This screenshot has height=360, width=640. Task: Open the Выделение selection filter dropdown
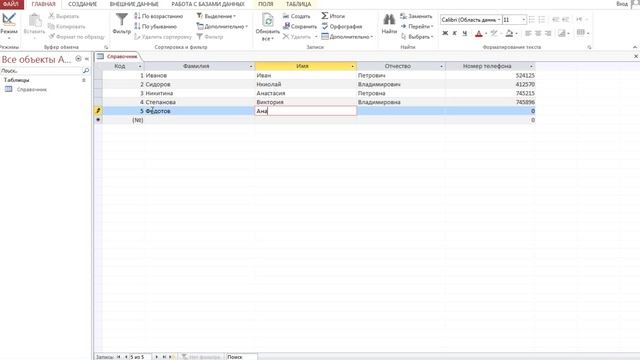pyautogui.click(x=216, y=16)
